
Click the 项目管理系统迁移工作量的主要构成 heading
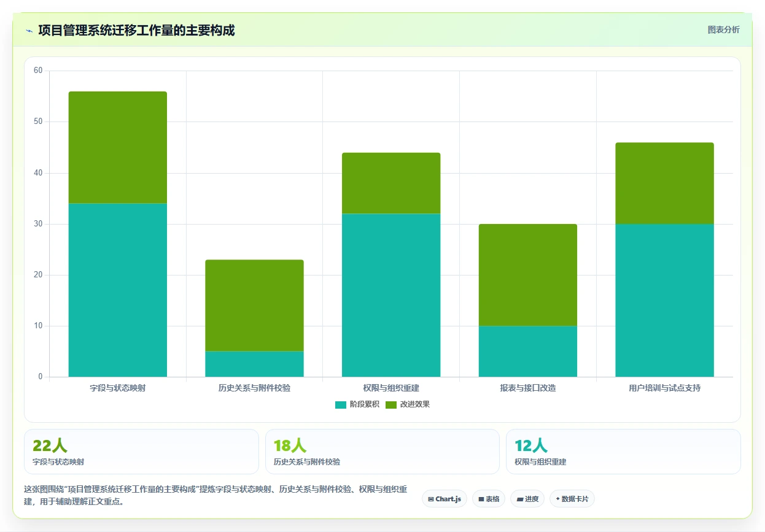click(136, 30)
